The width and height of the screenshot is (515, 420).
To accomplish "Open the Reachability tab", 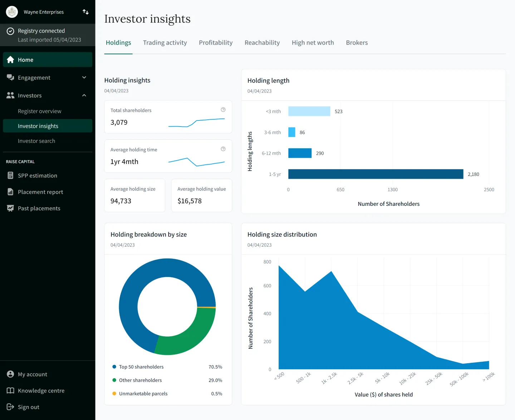I will pos(262,43).
